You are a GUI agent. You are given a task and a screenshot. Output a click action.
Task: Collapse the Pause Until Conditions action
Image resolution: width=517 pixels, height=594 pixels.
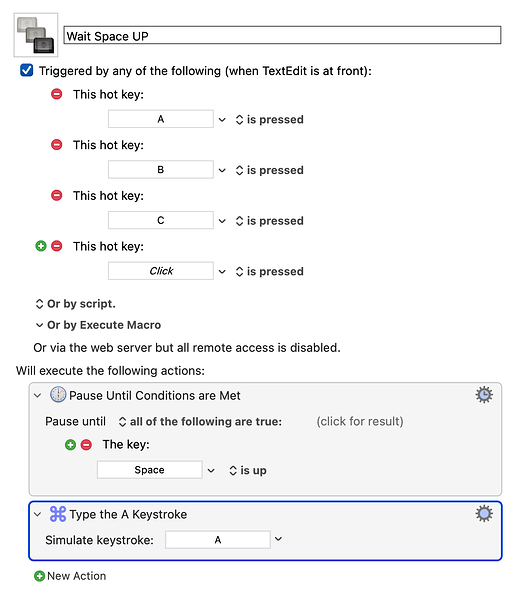37,395
